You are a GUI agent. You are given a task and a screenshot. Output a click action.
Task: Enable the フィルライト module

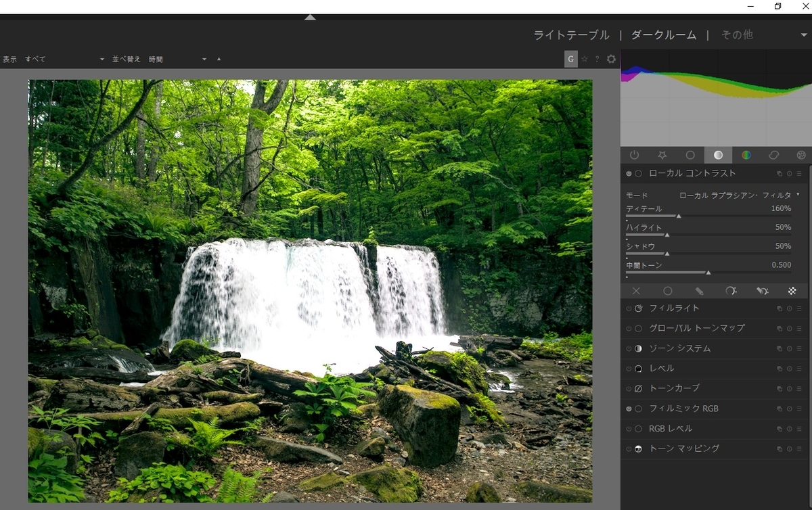pos(629,308)
